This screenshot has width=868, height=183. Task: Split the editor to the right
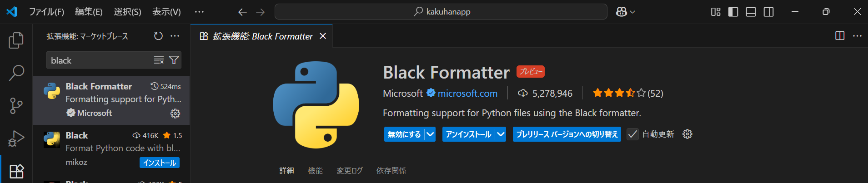coord(840,36)
